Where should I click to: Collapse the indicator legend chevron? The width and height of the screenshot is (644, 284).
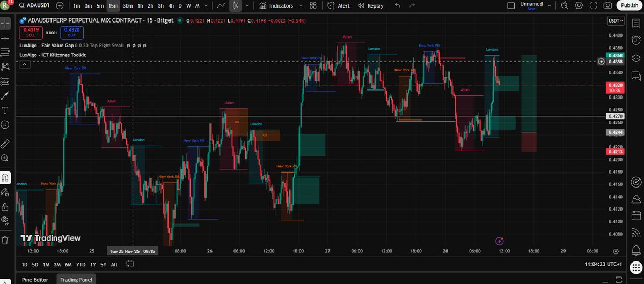coord(24,64)
